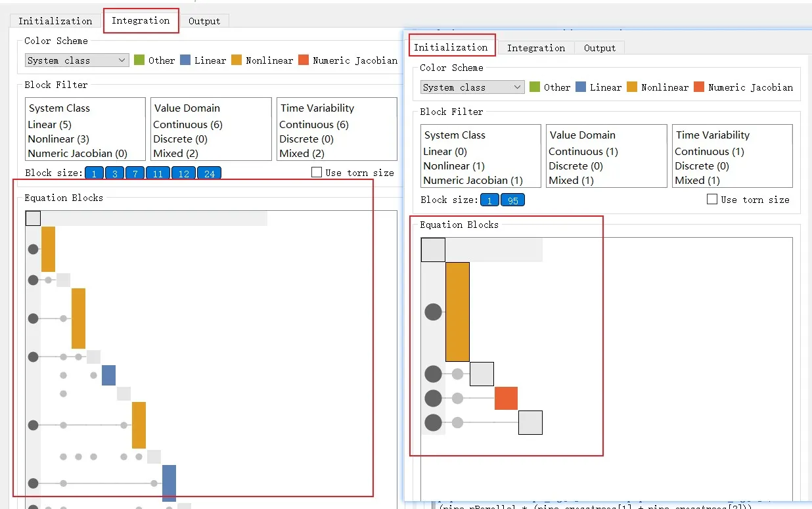The width and height of the screenshot is (812, 509).
Task: Open System class dropdown in left panel
Action: pyautogui.click(x=77, y=60)
